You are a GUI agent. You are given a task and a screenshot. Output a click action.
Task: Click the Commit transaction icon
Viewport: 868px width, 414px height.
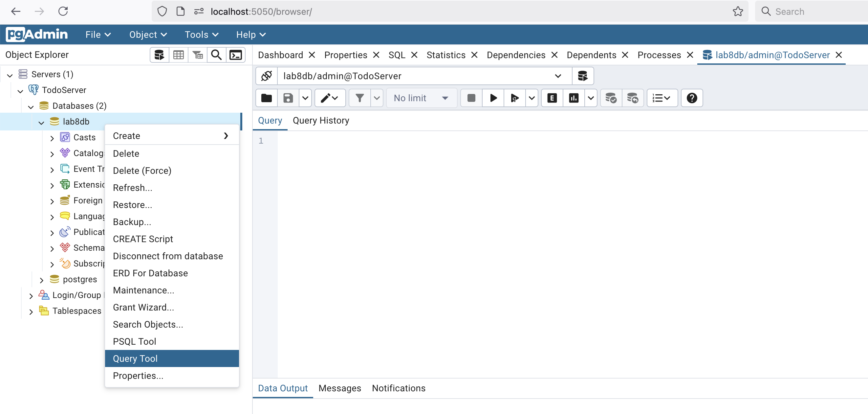click(611, 98)
